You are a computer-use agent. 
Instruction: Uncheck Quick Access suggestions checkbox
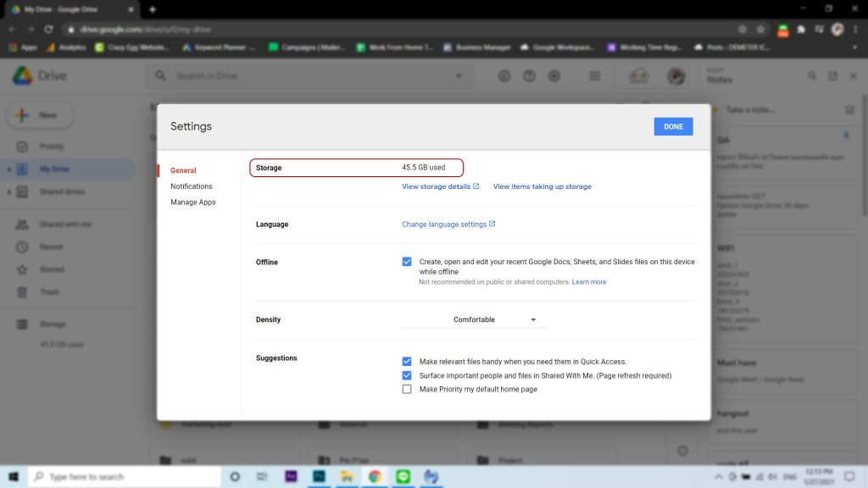tap(407, 361)
